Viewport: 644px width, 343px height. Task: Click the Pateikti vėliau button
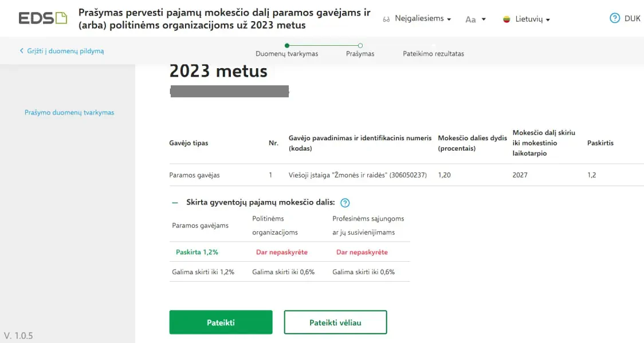tap(336, 322)
